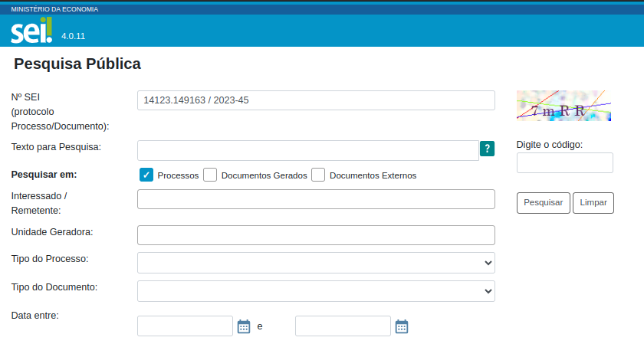The width and height of the screenshot is (644, 357).
Task: Click the captcha image
Action: [563, 106]
